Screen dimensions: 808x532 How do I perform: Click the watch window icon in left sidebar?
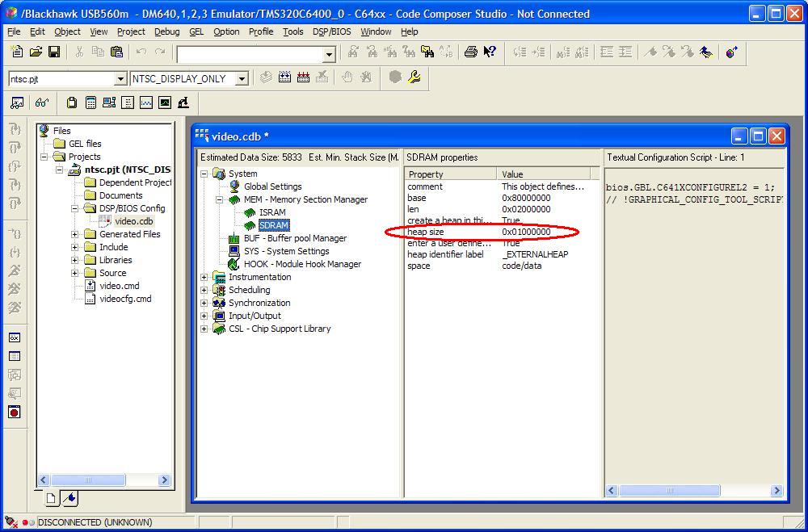pyautogui.click(x=15, y=356)
